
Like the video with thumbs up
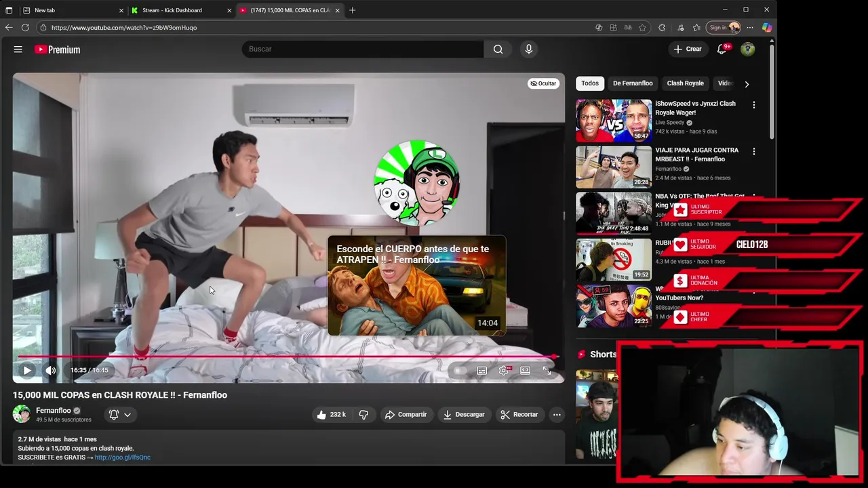point(332,414)
